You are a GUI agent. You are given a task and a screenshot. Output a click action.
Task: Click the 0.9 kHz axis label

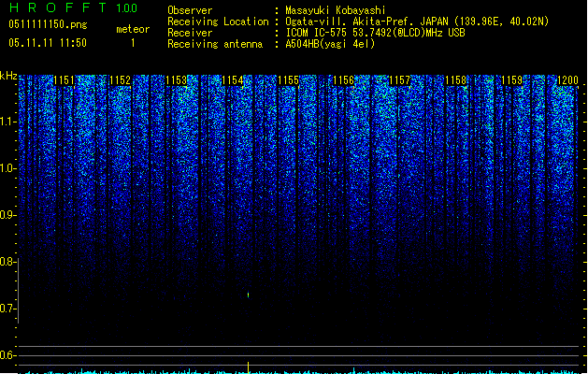7,215
